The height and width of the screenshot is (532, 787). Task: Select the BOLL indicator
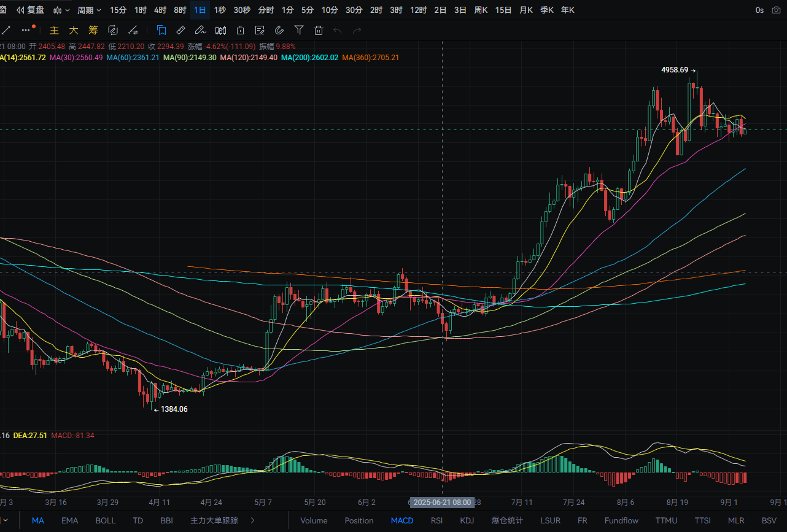[106, 520]
